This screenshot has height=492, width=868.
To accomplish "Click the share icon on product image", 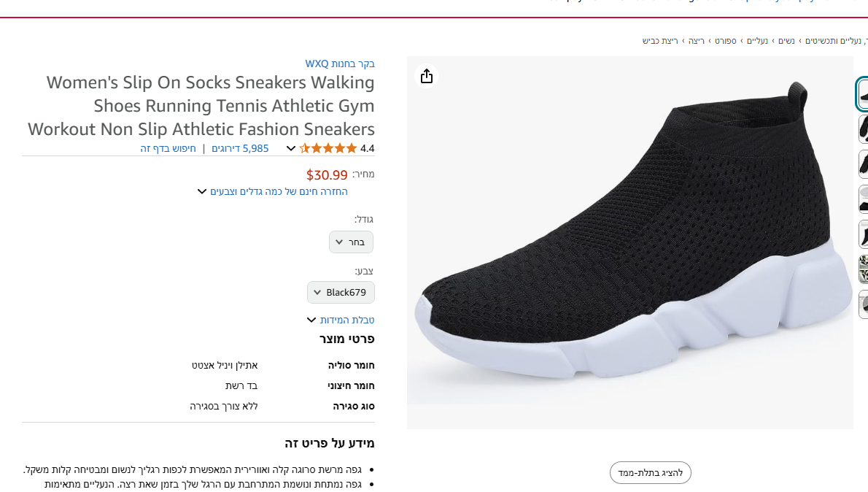I will [427, 76].
